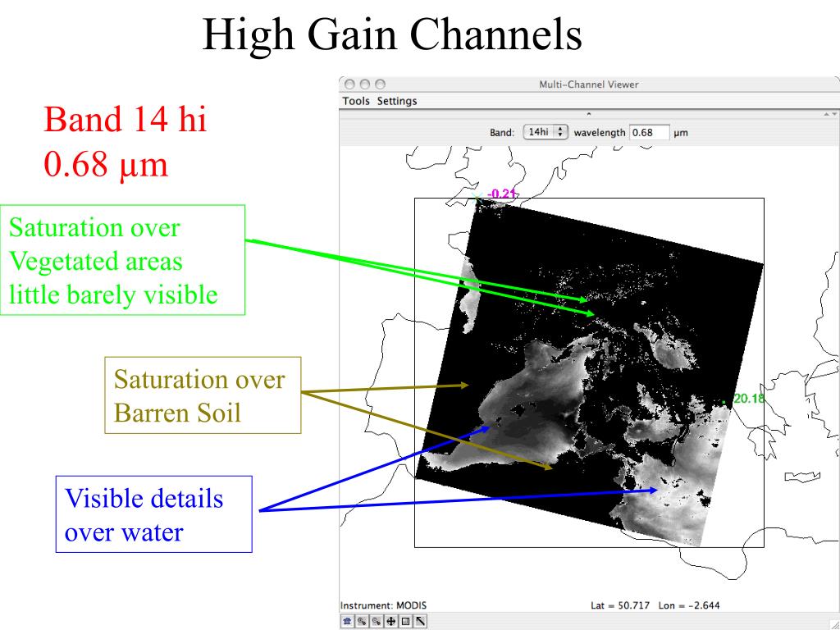Select the zoom out magnifier tool

click(377, 622)
